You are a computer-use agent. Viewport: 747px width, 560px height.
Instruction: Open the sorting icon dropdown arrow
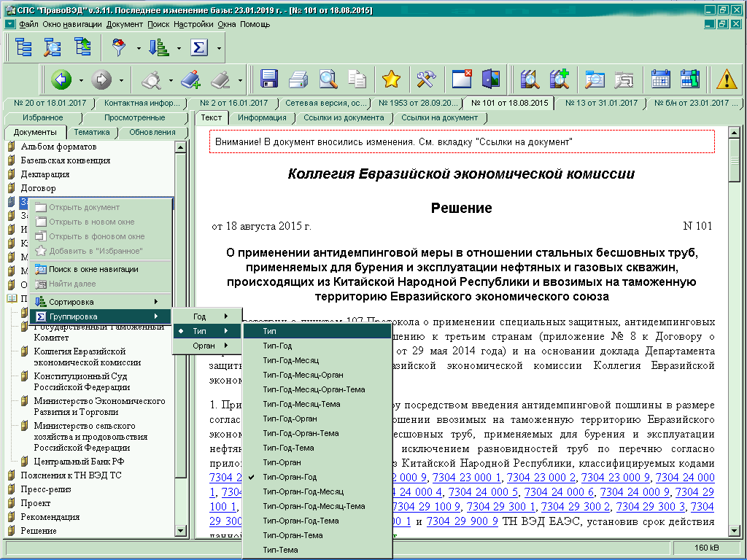(x=179, y=48)
